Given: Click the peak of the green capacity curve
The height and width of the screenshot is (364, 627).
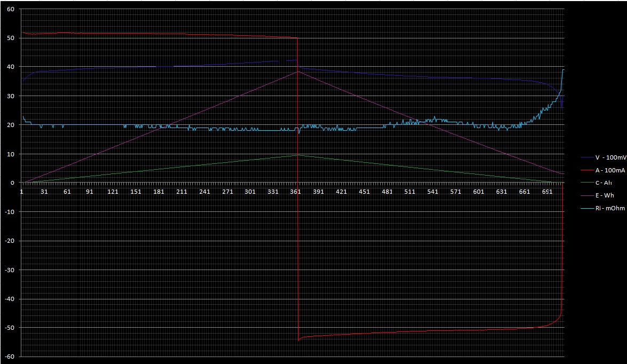Looking at the screenshot, I should [297, 155].
